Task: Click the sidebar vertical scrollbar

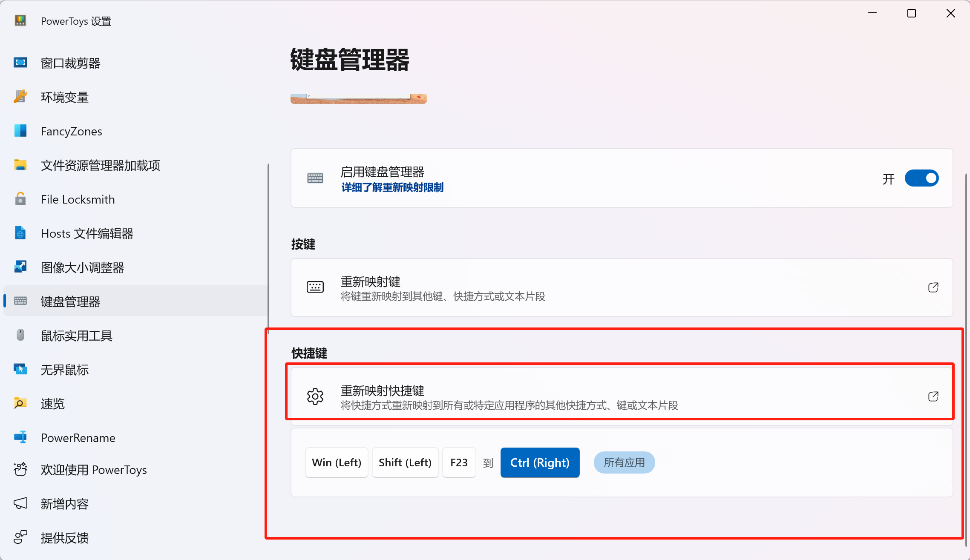Action: point(268,249)
